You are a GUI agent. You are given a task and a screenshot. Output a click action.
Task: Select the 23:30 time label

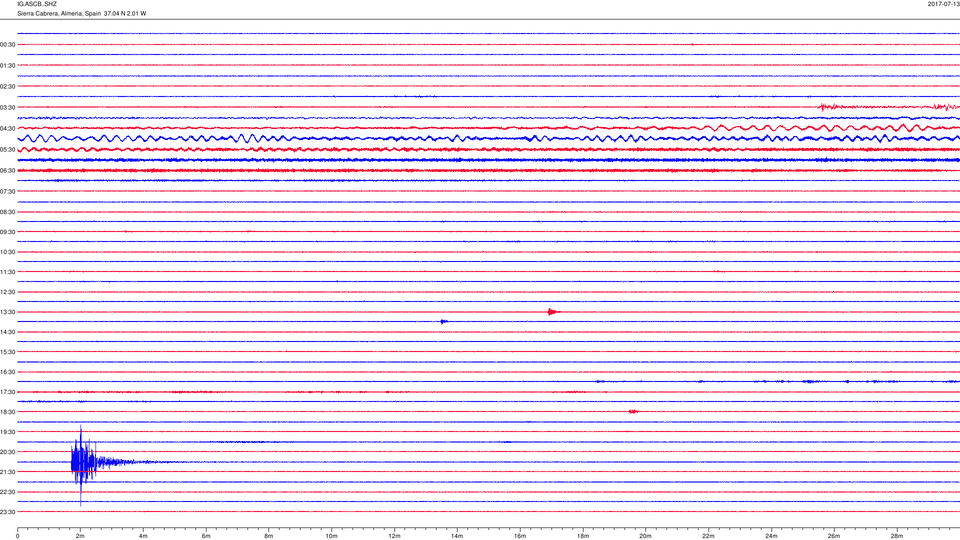click(8, 512)
